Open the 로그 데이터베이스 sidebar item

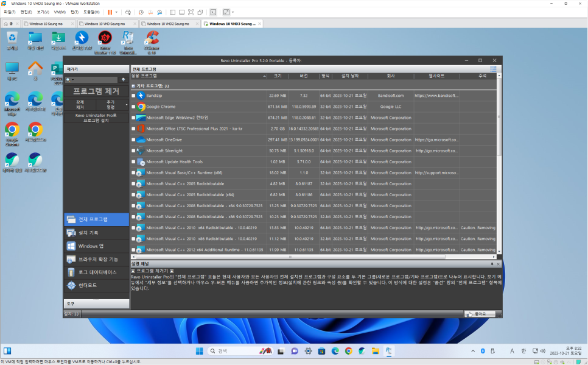[96, 272]
